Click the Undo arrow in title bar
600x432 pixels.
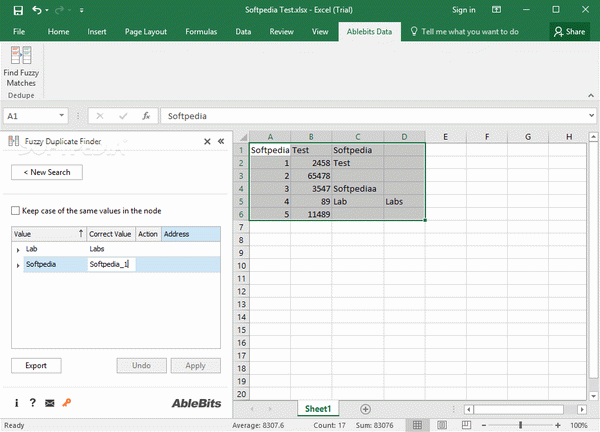click(37, 10)
